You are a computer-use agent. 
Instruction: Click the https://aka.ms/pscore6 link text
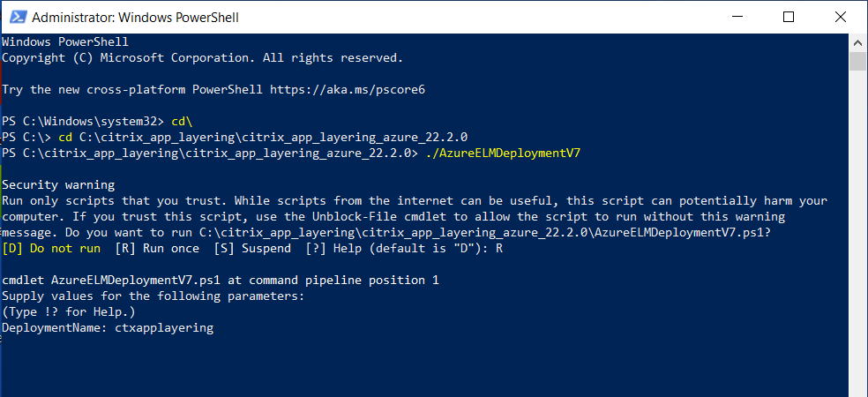pyautogui.click(x=348, y=90)
